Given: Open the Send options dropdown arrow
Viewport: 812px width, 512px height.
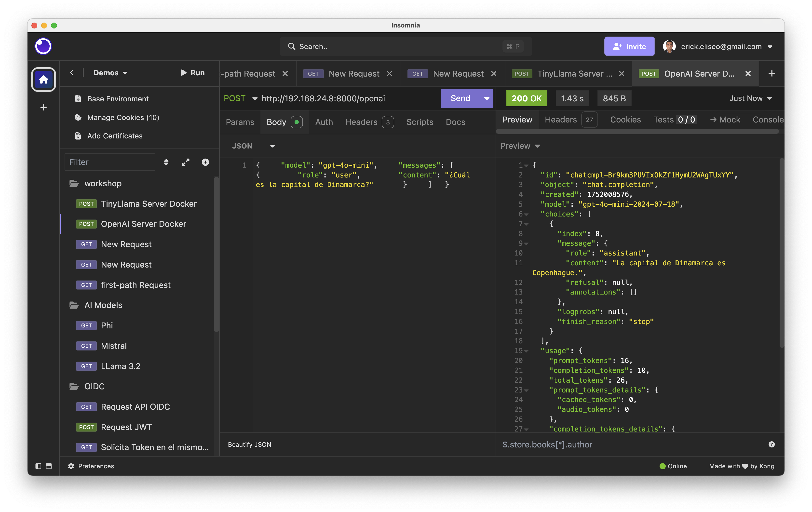Looking at the screenshot, I should click(x=487, y=98).
